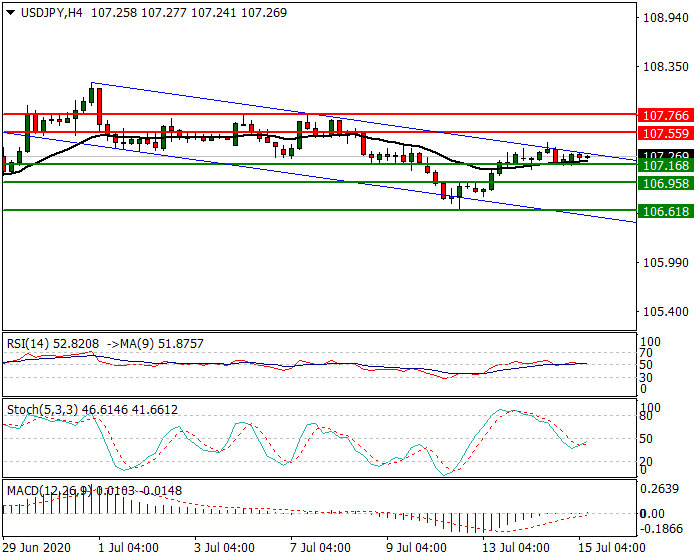Click the 107.559 red resistance price label
700x560 pixels.
(x=666, y=133)
